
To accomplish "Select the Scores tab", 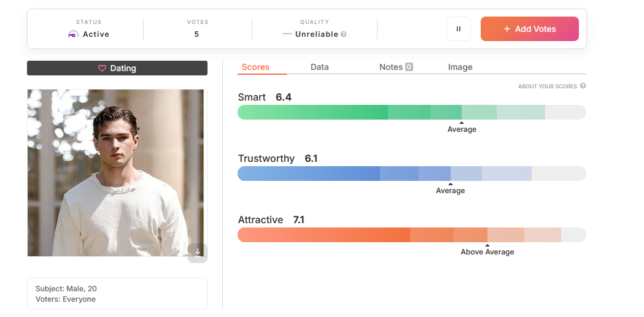I will [x=255, y=67].
